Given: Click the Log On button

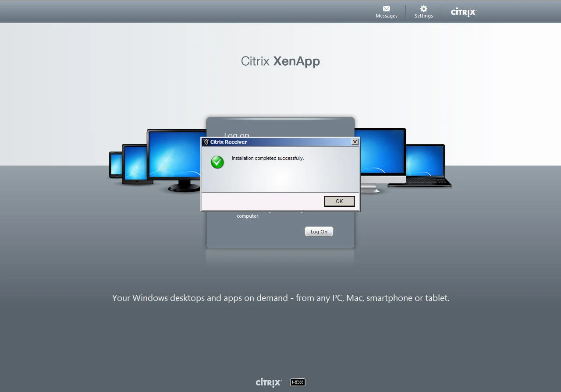Looking at the screenshot, I should (x=319, y=232).
